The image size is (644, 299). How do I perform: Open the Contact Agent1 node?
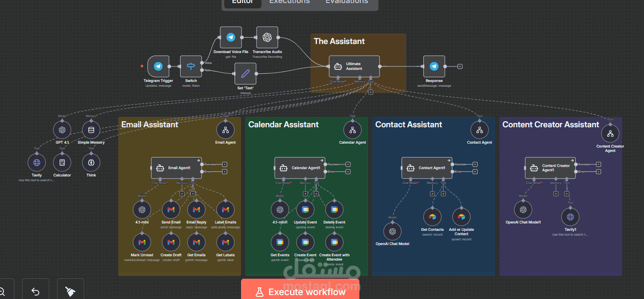pyautogui.click(x=427, y=168)
